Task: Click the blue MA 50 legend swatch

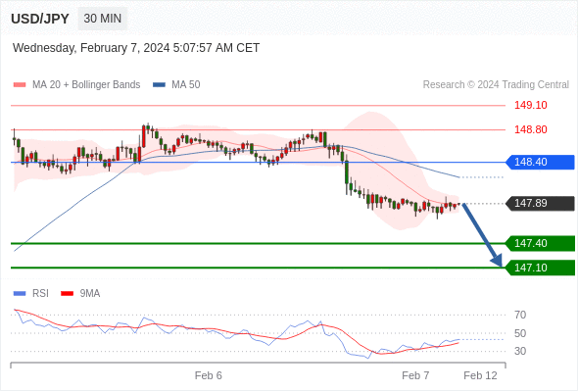Action: [x=159, y=85]
